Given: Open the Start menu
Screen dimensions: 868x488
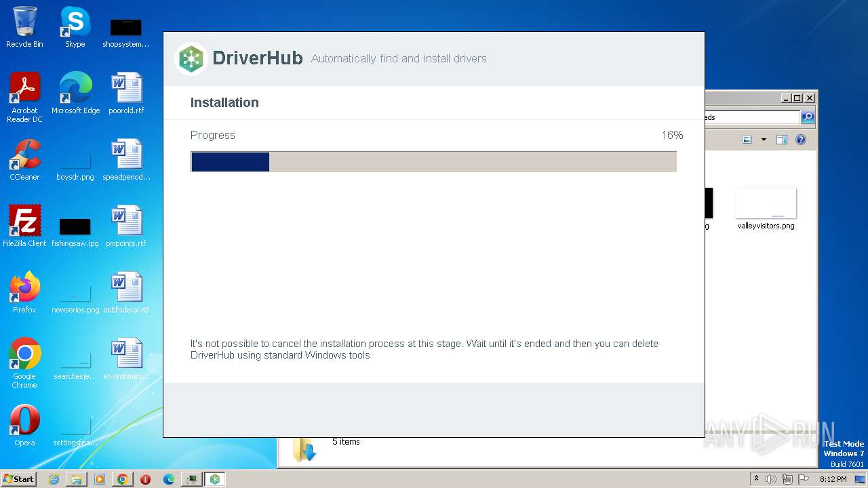Looking at the screenshot, I should pyautogui.click(x=19, y=479).
